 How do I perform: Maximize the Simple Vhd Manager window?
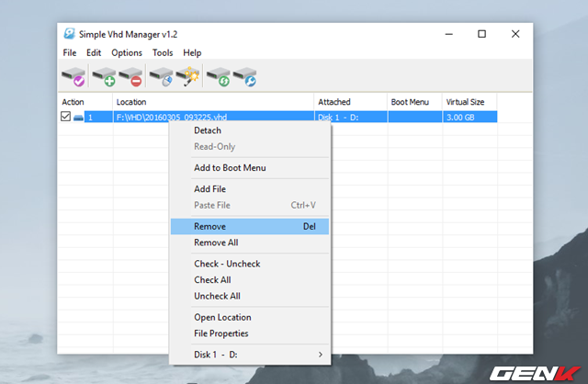click(x=481, y=34)
